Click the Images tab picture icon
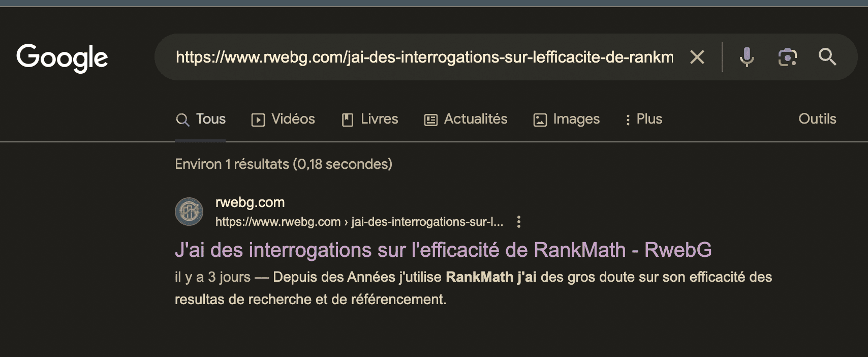This screenshot has height=357, width=868. (540, 120)
